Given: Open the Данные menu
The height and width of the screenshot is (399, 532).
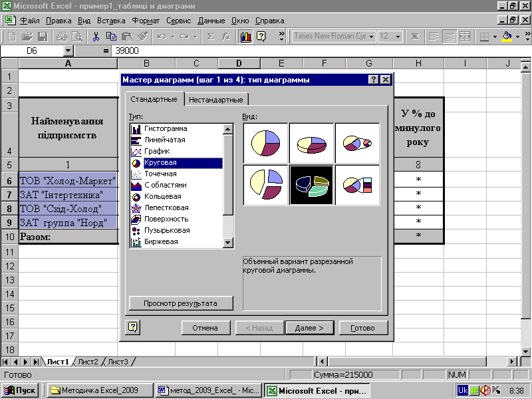Looking at the screenshot, I should click(x=211, y=21).
